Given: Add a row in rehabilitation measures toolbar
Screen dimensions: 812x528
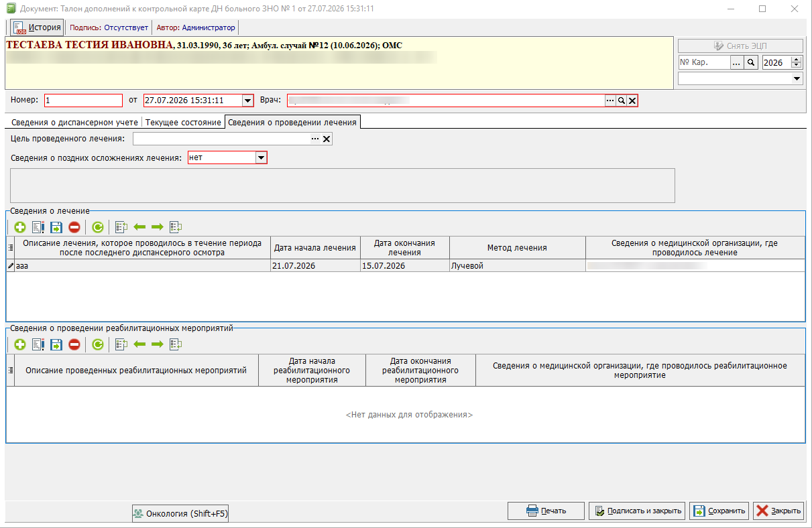Looking at the screenshot, I should (20, 344).
